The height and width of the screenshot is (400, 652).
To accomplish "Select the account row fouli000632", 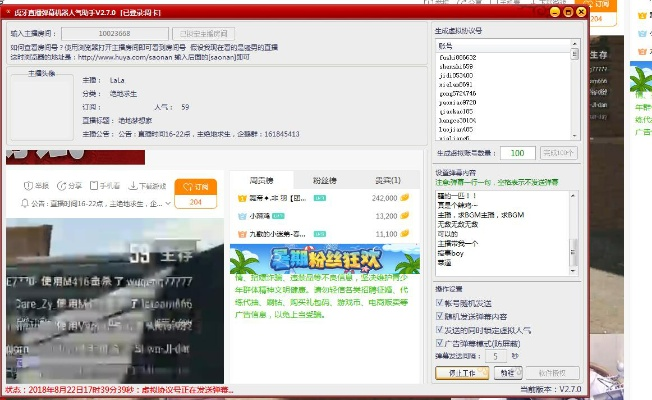I will click(x=458, y=57).
